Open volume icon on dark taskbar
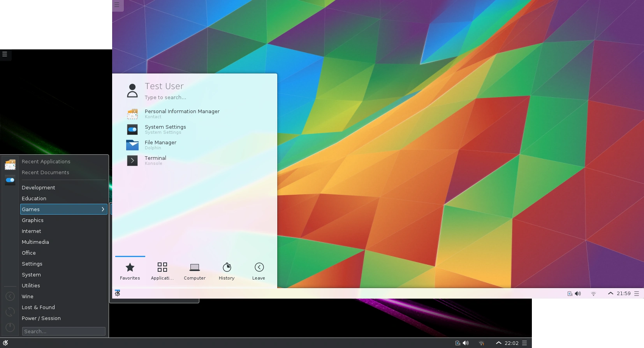644x348 pixels. tap(466, 343)
